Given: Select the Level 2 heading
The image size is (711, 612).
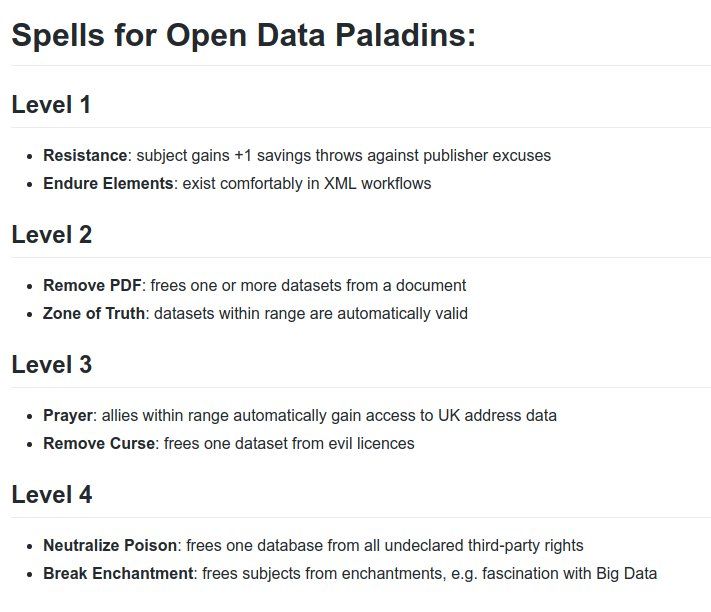Looking at the screenshot, I should click(x=52, y=235).
